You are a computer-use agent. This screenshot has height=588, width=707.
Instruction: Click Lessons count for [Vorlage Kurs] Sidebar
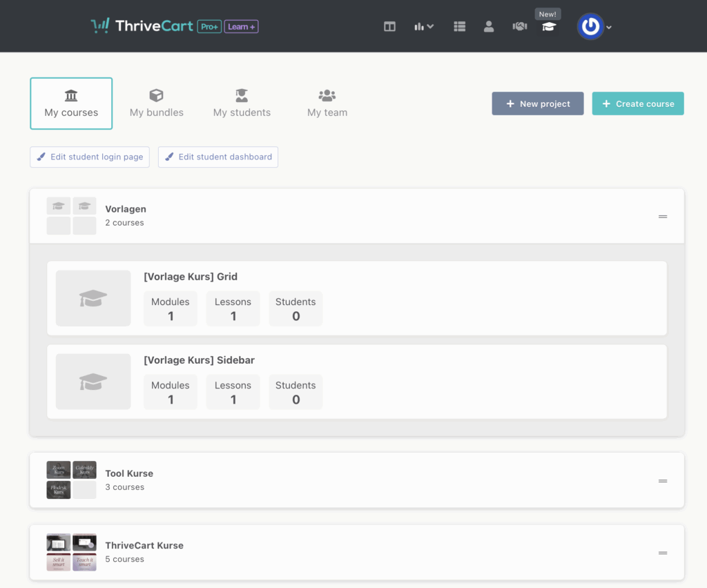[233, 392]
